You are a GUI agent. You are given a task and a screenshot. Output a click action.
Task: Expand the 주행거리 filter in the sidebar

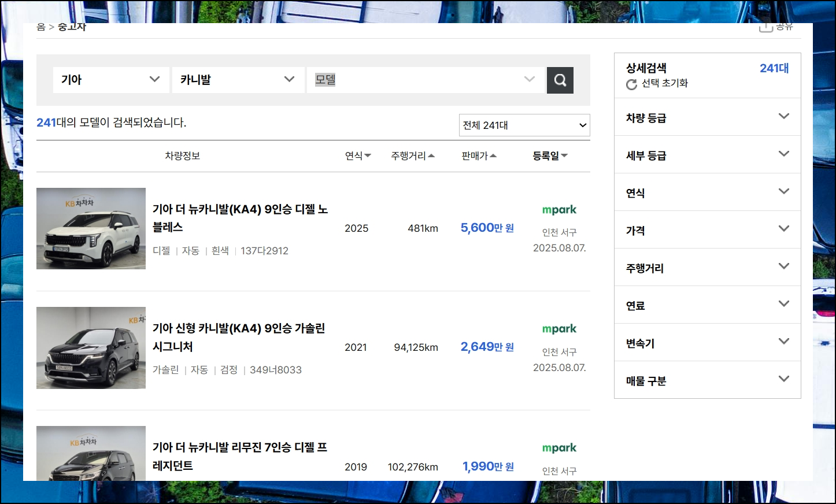point(707,268)
